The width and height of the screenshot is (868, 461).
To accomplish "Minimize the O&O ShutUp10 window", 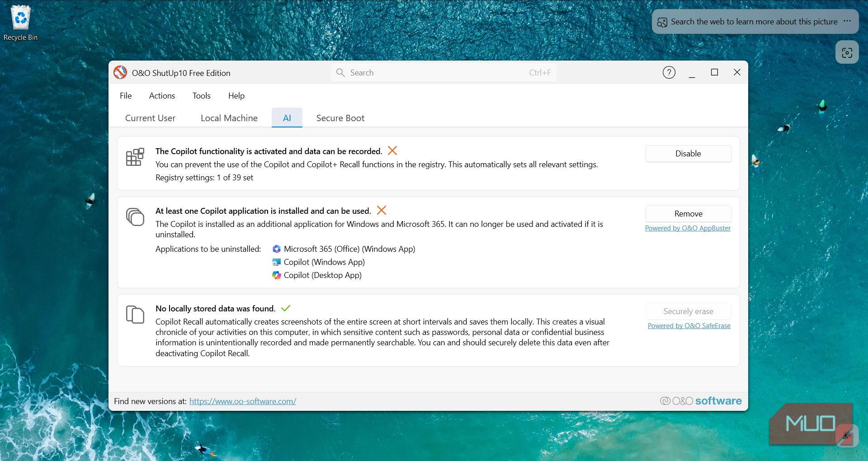I will [x=692, y=72].
